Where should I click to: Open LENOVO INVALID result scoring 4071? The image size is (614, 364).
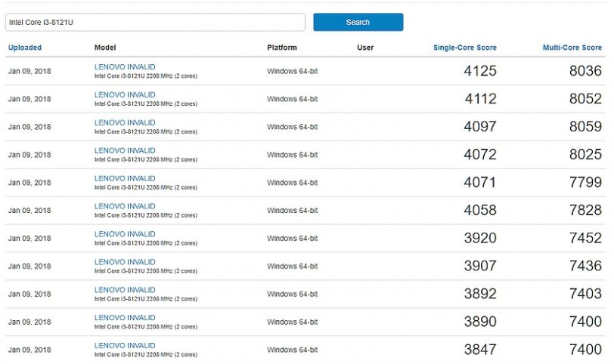125,178
